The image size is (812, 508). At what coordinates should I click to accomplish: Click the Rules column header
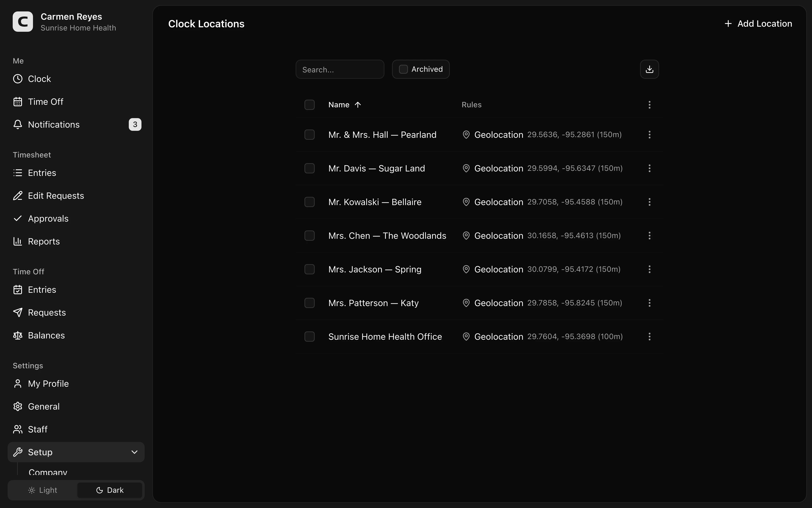[471, 105]
